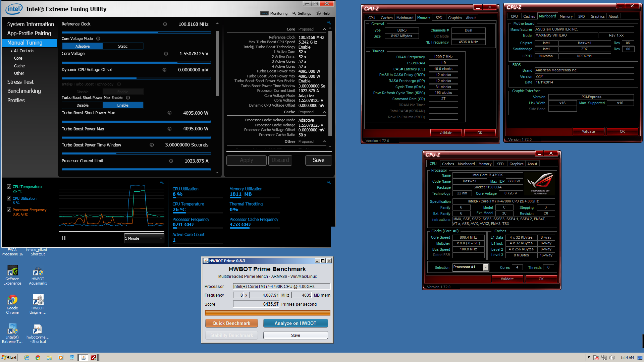This screenshot has width=644, height=362.
Task: Click the Start button
Action: pyautogui.click(x=9, y=358)
